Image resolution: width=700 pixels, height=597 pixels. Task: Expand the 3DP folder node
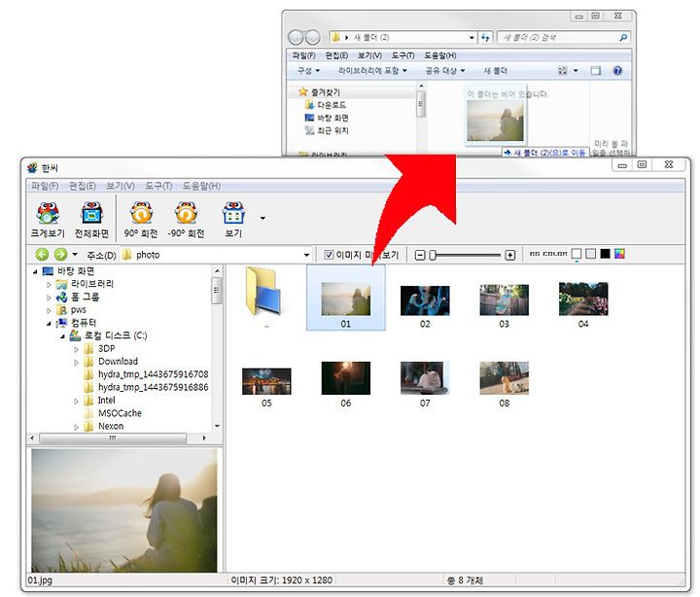[76, 349]
